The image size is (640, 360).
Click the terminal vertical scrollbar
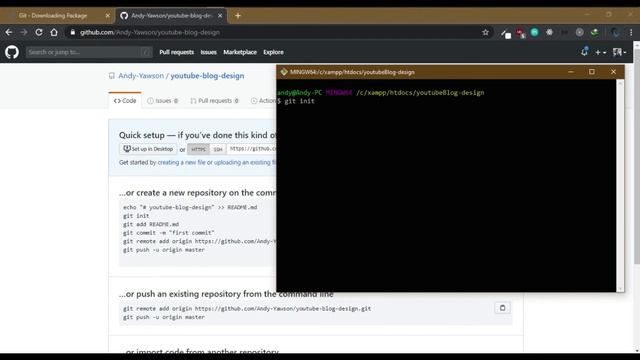click(620, 185)
